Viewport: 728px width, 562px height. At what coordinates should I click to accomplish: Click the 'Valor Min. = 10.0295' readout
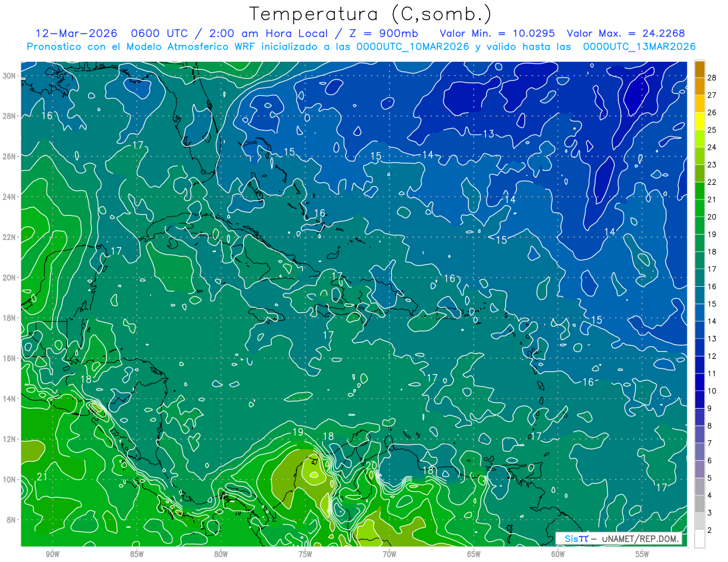coord(497,33)
